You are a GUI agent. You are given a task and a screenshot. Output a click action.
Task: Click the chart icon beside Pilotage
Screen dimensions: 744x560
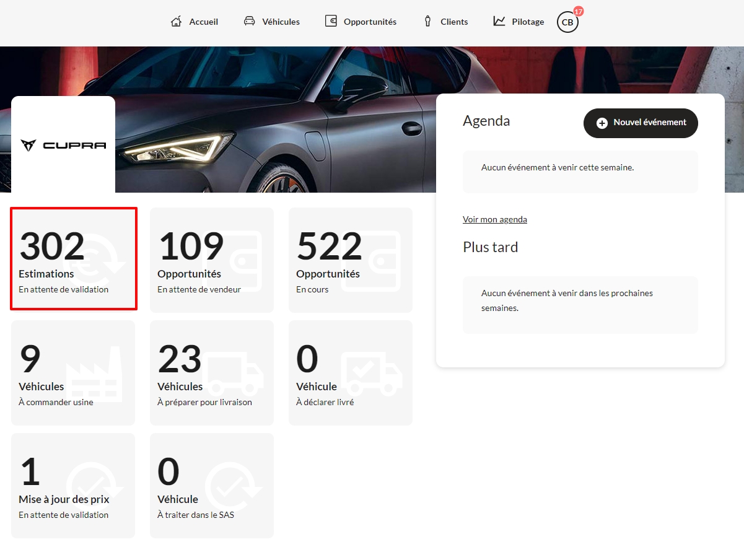[499, 21]
